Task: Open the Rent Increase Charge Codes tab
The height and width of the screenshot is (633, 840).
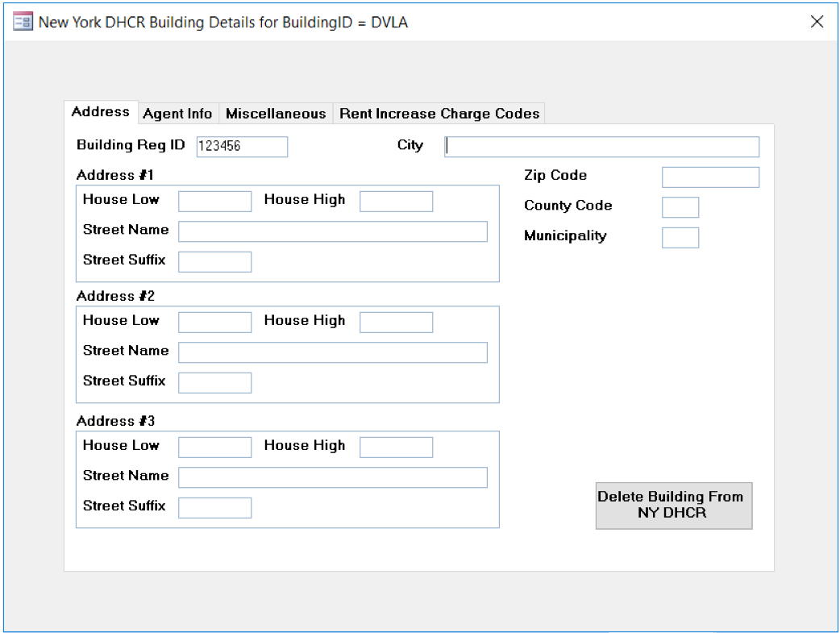Action: pos(439,114)
